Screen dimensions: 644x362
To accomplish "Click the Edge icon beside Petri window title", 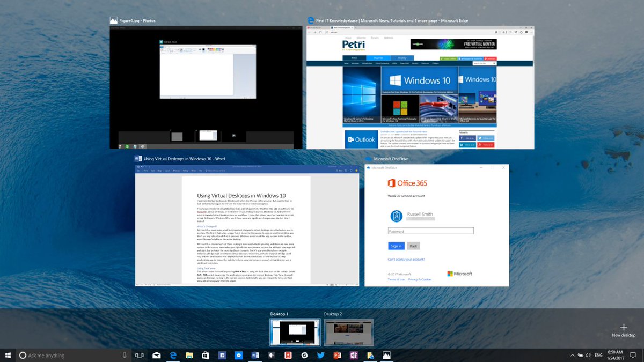I will point(310,20).
